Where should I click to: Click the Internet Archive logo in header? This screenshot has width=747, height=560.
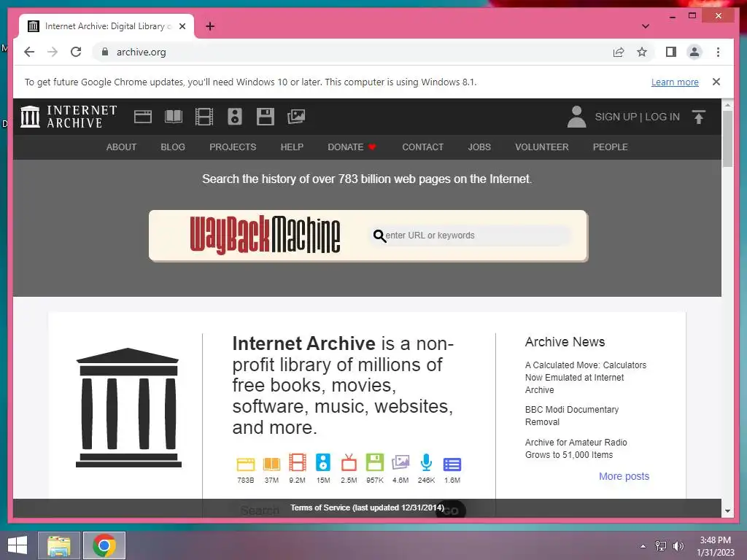pyautogui.click(x=69, y=117)
